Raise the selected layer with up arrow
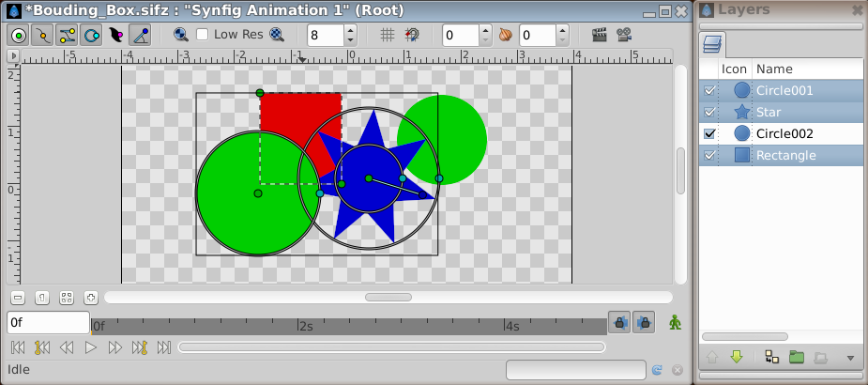This screenshot has width=868, height=385. tap(712, 358)
